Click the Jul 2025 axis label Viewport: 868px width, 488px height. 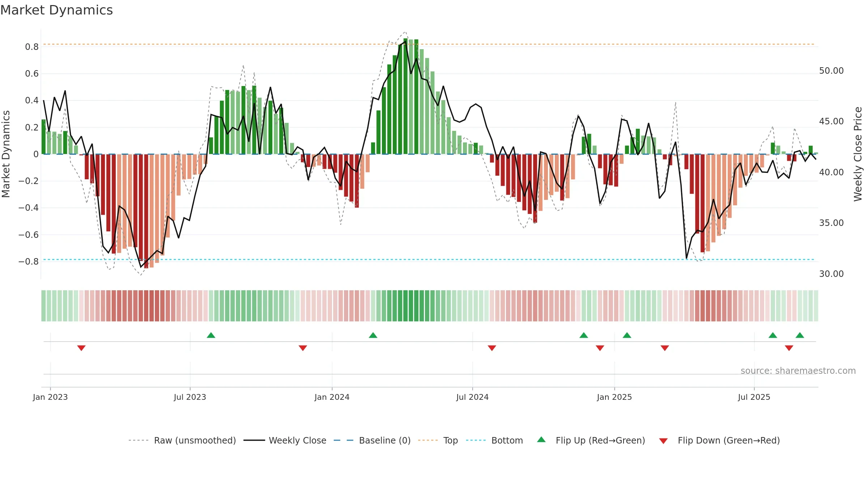(754, 397)
